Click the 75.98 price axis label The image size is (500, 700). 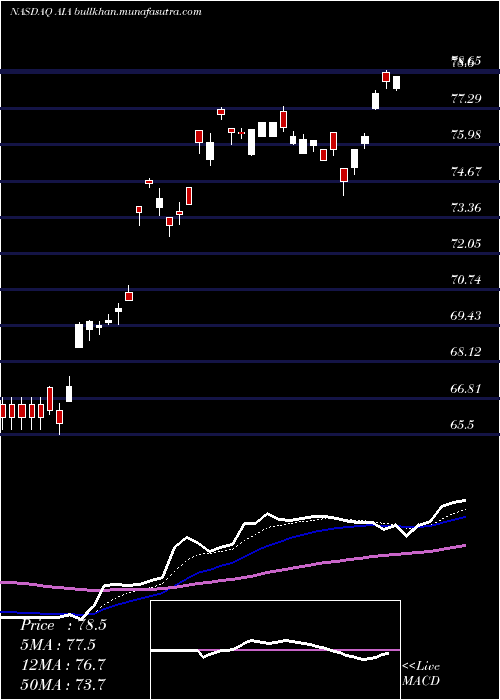coord(466,135)
